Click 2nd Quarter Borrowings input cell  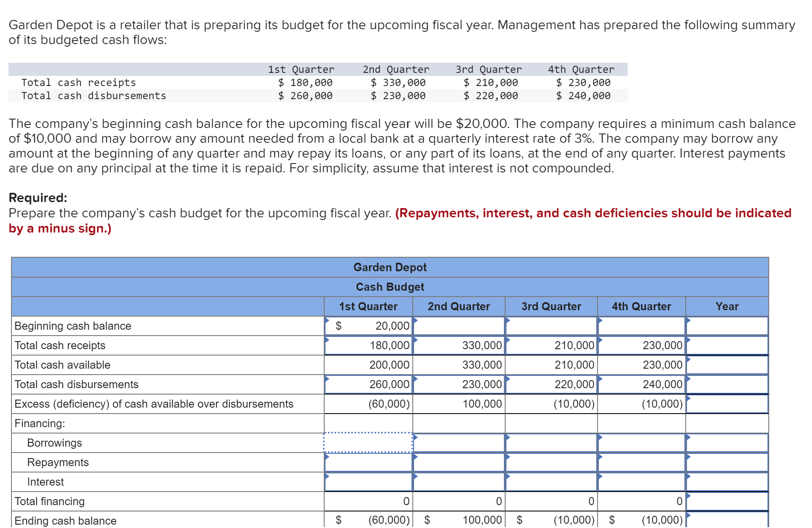click(x=459, y=443)
